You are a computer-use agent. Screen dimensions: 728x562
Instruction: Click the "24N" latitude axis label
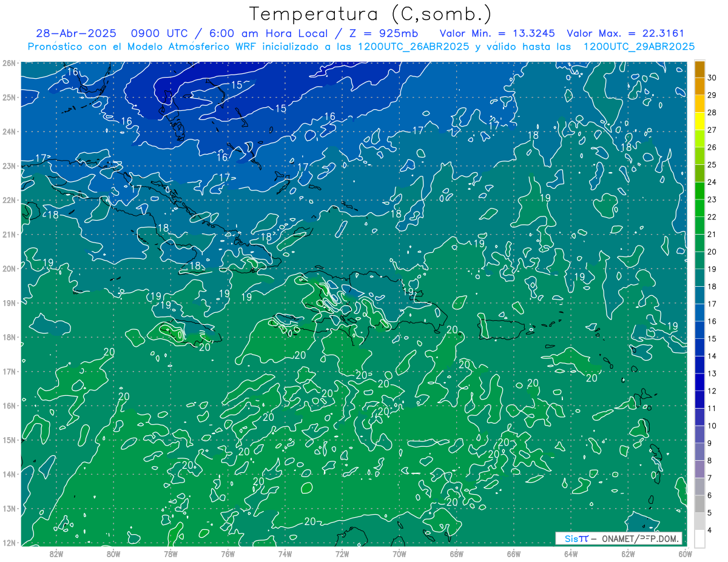9,132
